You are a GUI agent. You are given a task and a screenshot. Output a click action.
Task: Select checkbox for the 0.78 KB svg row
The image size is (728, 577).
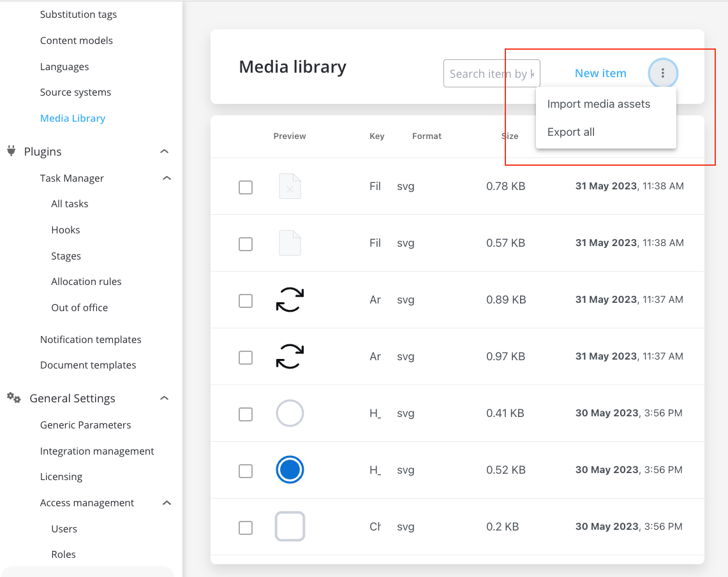246,187
